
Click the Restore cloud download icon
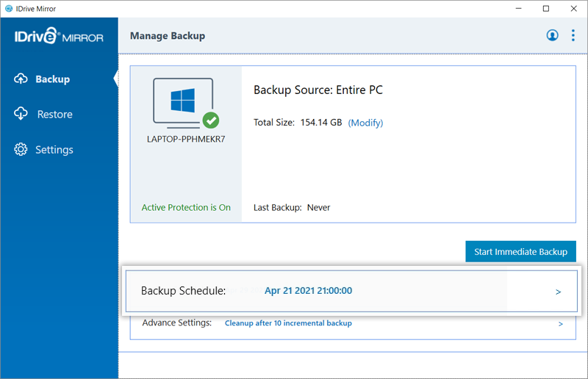pyautogui.click(x=21, y=114)
